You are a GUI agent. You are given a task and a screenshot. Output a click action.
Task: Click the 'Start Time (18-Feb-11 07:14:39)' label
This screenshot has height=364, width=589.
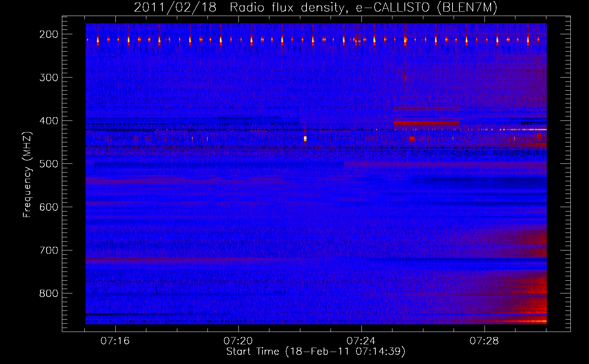(316, 352)
